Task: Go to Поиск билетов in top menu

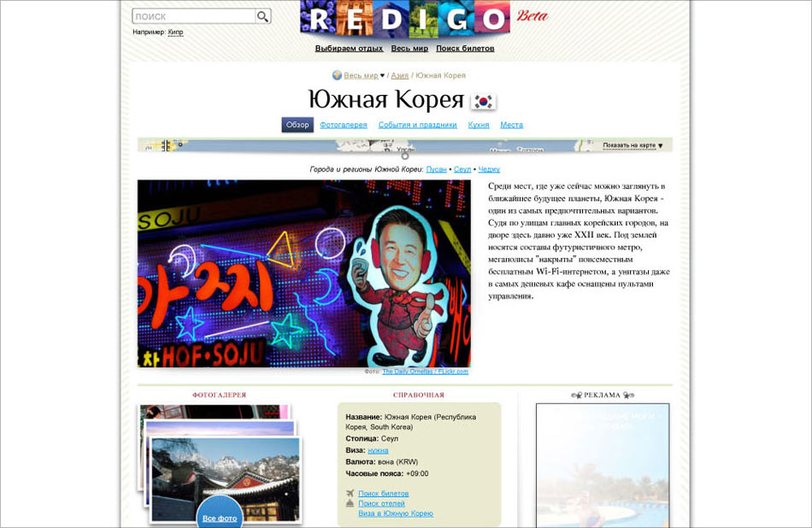Action: coord(465,49)
